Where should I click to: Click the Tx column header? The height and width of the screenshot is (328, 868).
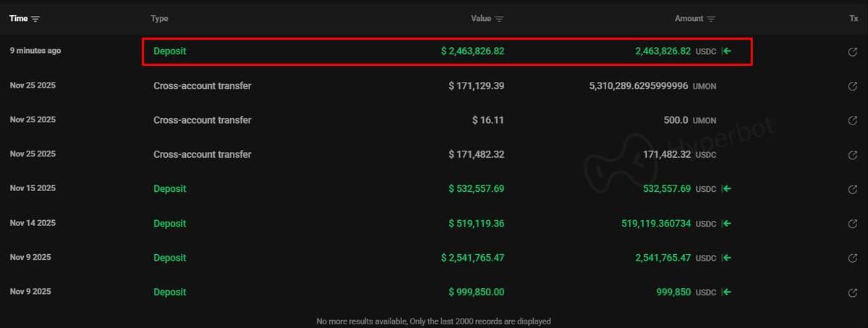pos(854,19)
